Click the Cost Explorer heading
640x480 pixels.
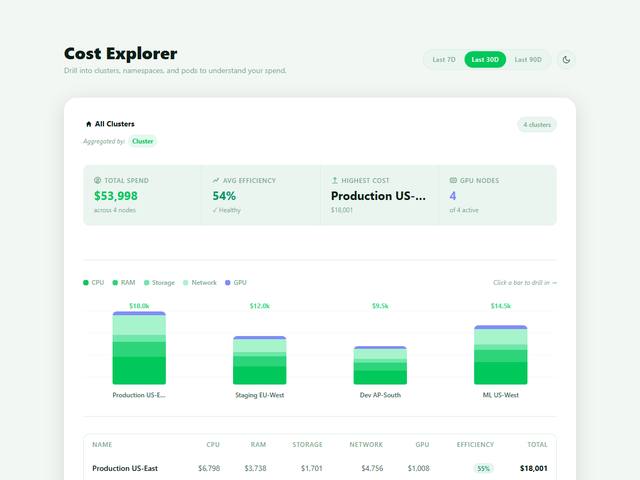(120, 53)
